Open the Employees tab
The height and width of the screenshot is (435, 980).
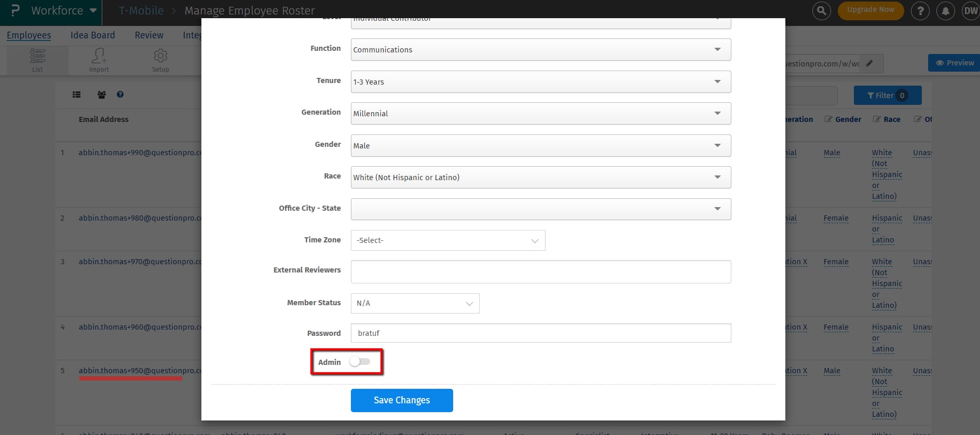(29, 35)
